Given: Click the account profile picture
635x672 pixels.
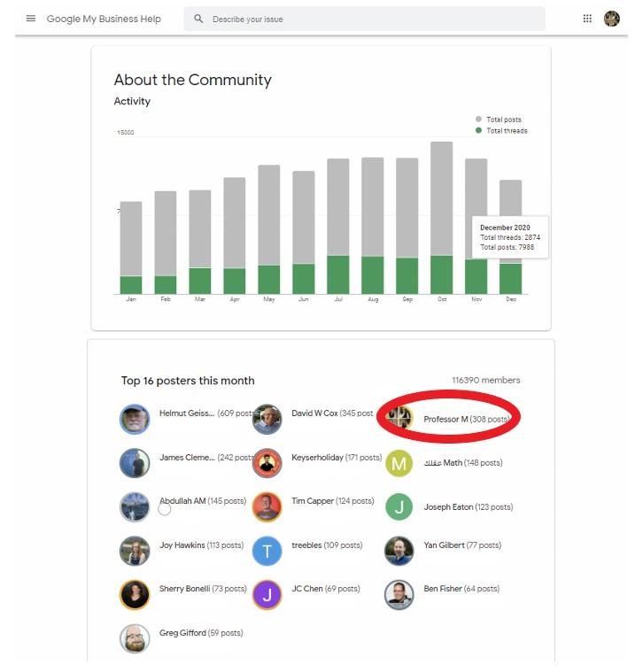Looking at the screenshot, I should click(x=612, y=19).
